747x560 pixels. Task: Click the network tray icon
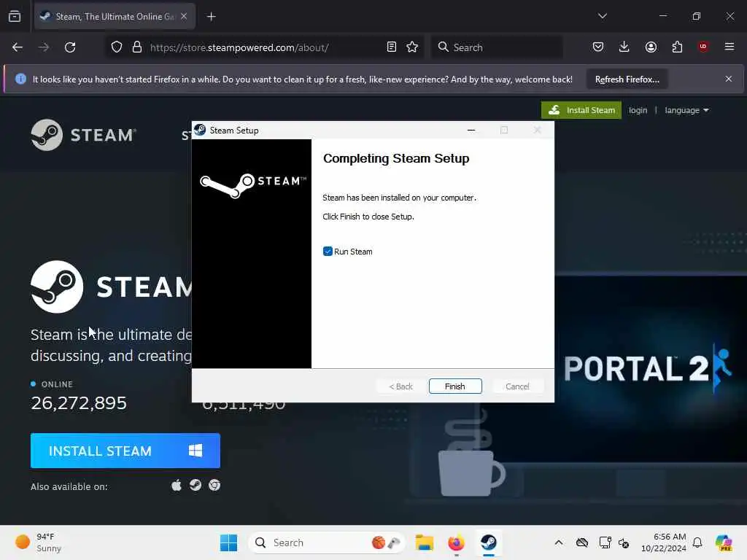click(605, 542)
